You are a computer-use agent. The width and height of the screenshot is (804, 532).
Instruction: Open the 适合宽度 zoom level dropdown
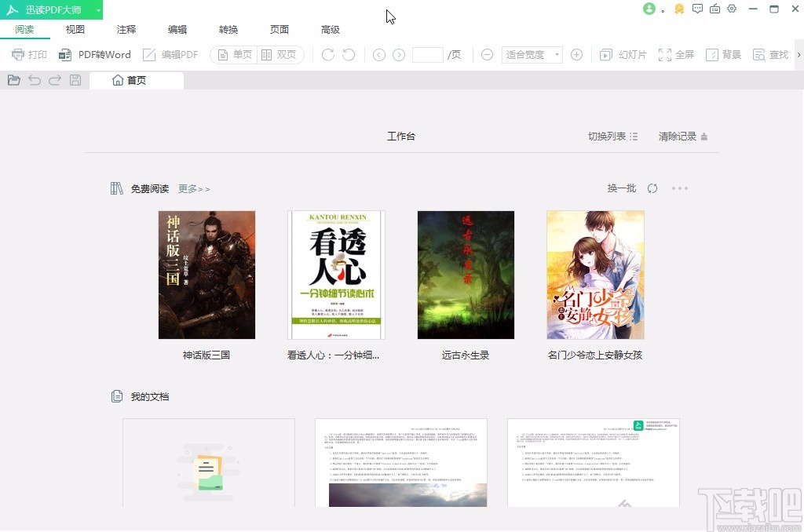tap(533, 54)
